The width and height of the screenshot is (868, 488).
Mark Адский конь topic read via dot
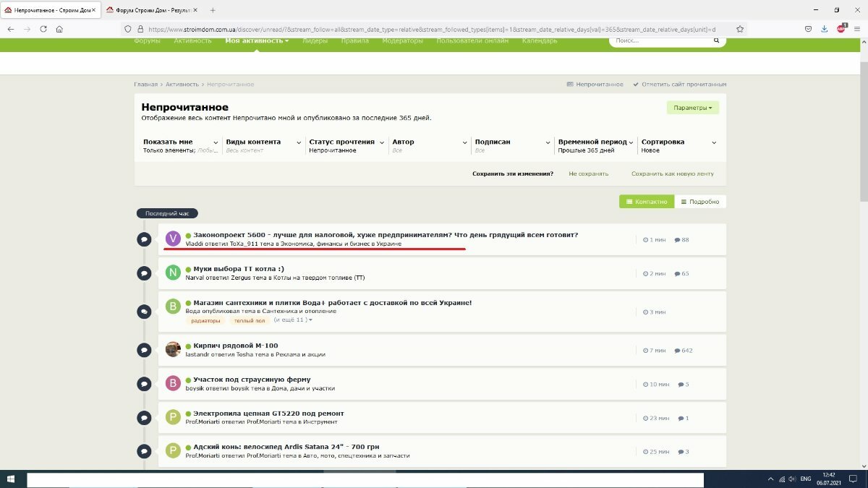coord(188,448)
